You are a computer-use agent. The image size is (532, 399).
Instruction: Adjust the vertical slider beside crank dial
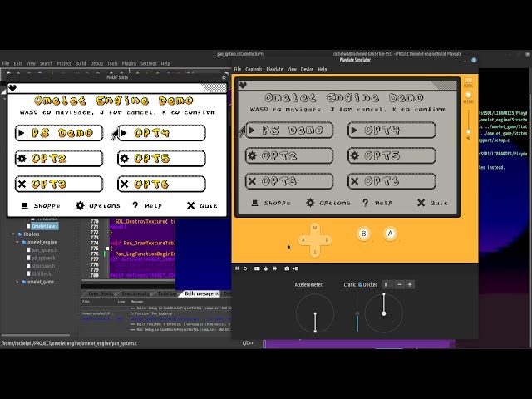357,314
